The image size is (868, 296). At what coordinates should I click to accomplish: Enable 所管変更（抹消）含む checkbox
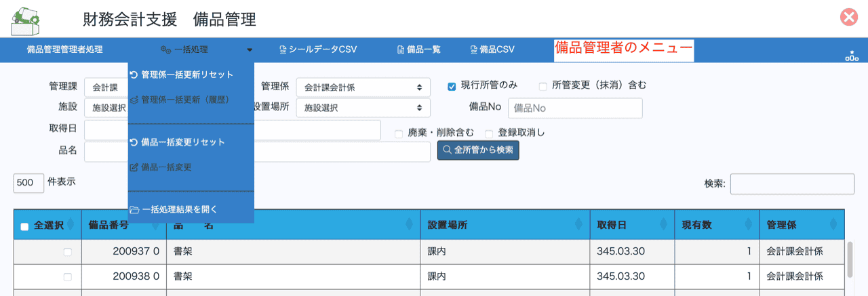542,86
